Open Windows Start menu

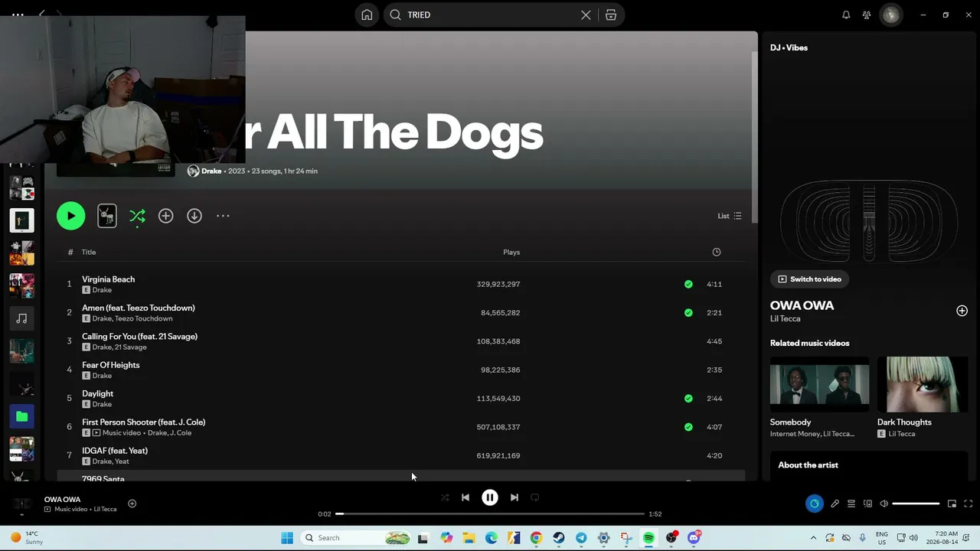(287, 538)
